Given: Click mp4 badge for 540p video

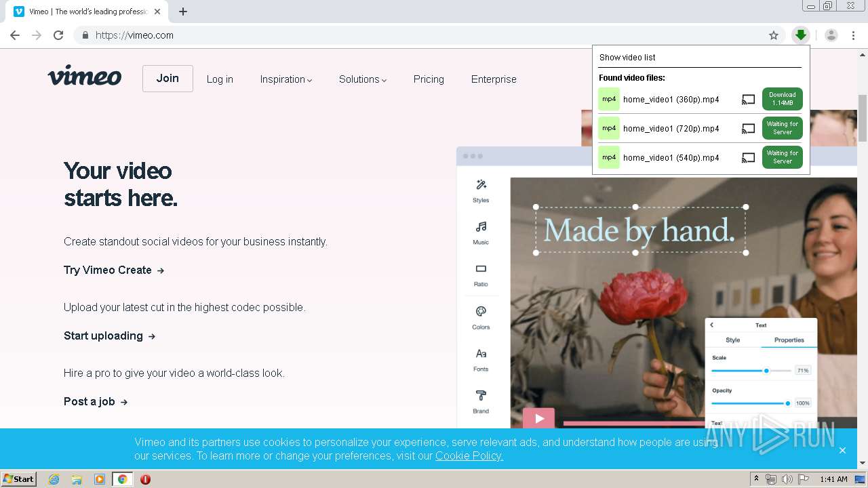Looking at the screenshot, I should (x=609, y=157).
